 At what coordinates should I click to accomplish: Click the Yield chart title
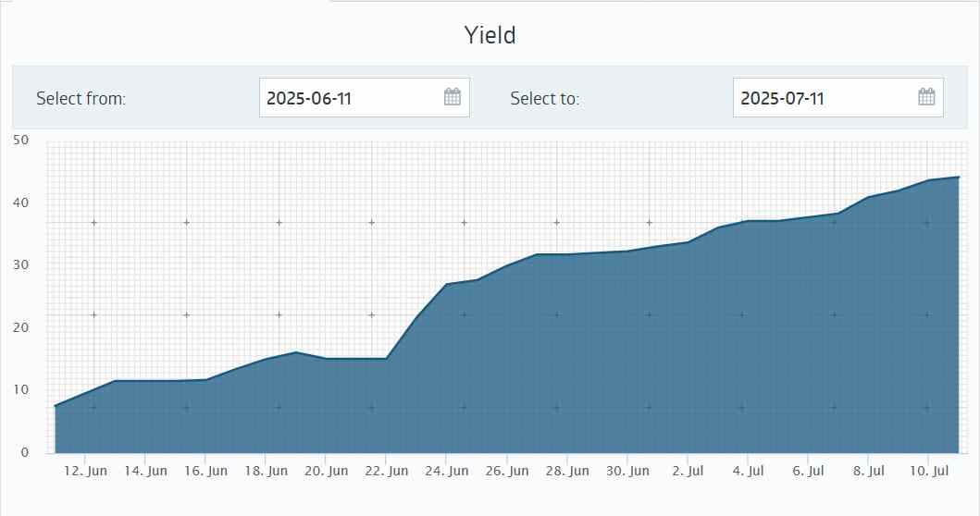490,35
